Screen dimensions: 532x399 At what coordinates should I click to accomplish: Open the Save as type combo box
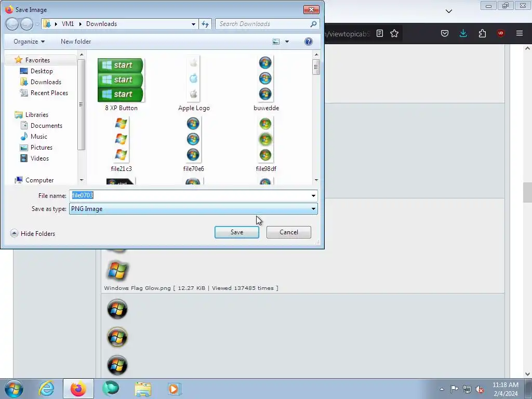pos(193,209)
